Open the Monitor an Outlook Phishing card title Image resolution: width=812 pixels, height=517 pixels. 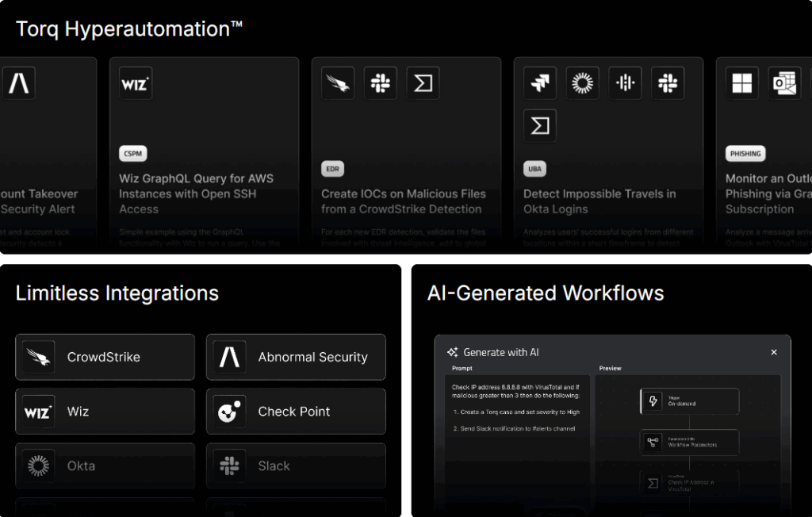coord(768,193)
